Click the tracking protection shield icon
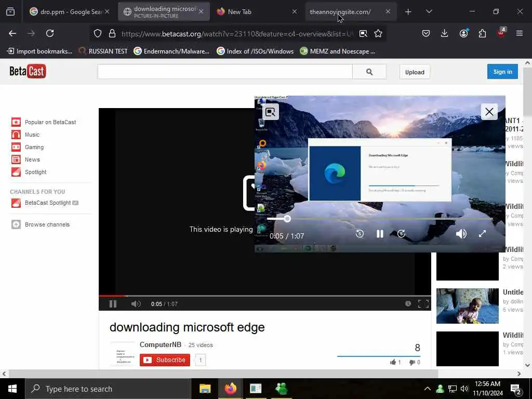The width and height of the screenshot is (532, 399). coord(98,33)
